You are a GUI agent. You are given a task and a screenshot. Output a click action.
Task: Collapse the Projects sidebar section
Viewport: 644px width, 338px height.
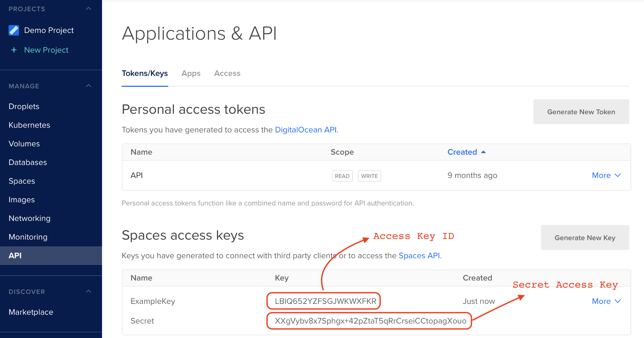89,9
